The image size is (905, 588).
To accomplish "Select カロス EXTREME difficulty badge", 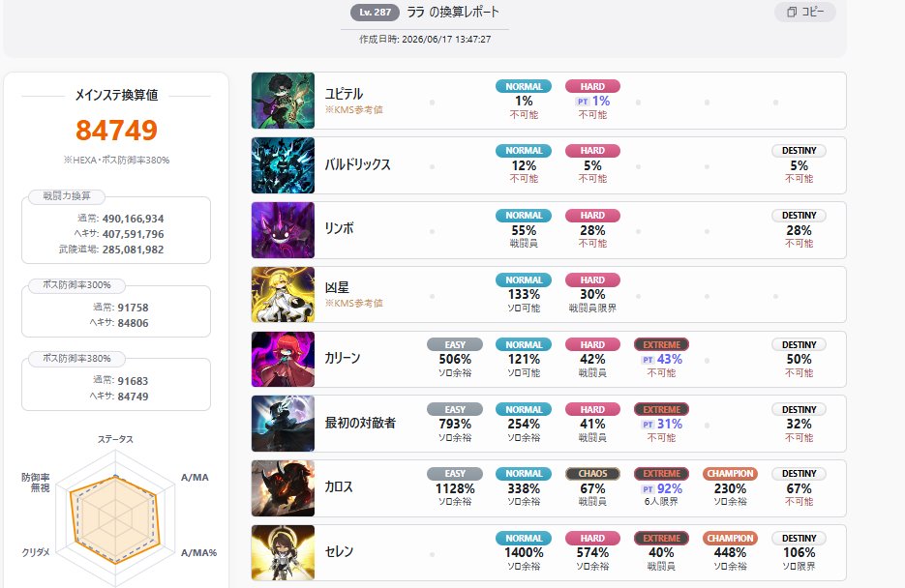I will [661, 473].
